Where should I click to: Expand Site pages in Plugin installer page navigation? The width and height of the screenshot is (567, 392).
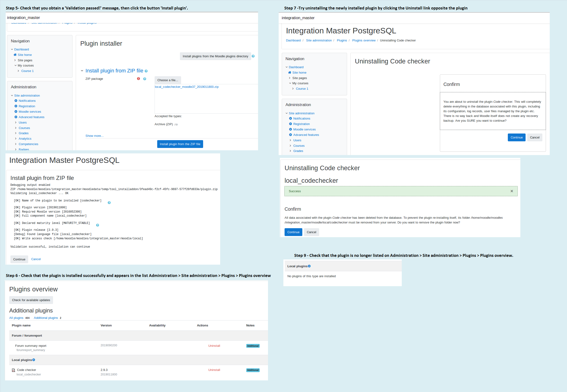(15, 60)
